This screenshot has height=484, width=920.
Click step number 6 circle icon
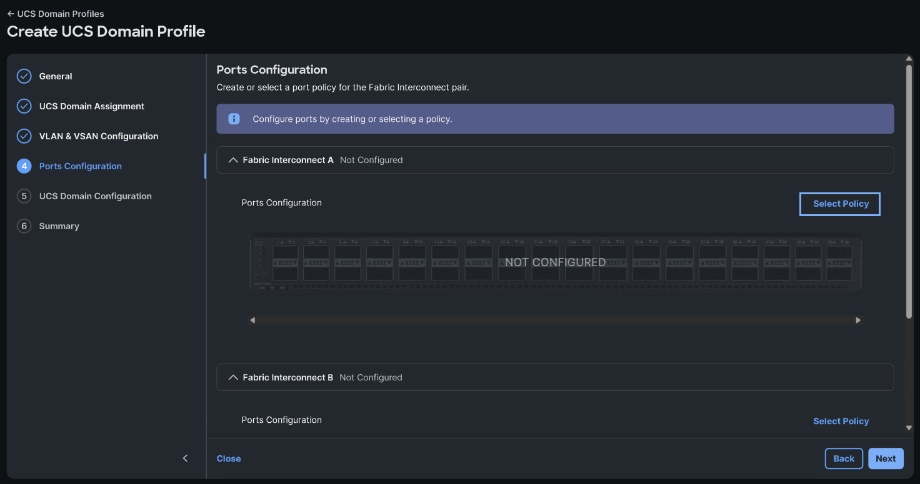tap(24, 226)
